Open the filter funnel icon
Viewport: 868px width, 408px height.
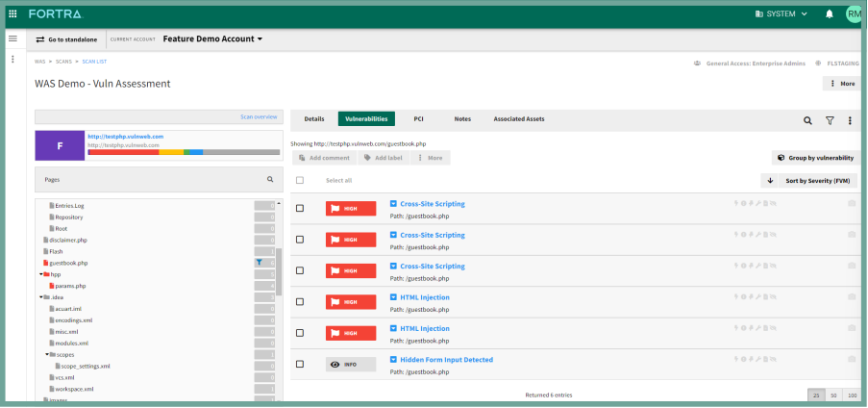830,120
